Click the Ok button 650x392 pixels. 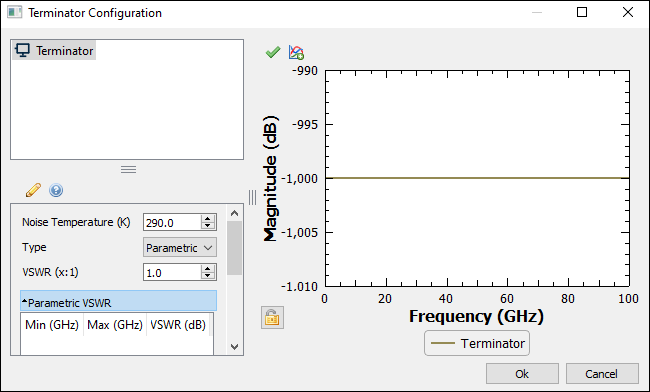522,374
